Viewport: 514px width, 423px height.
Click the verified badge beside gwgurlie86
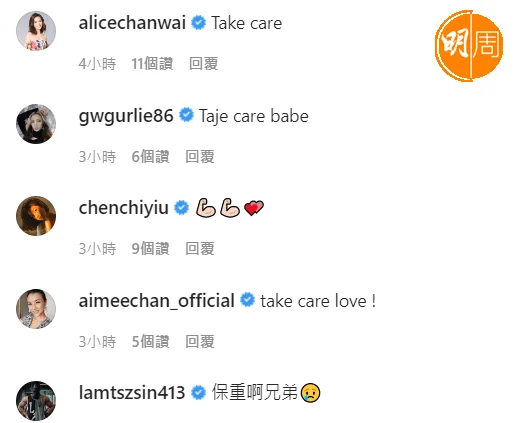tap(186, 115)
